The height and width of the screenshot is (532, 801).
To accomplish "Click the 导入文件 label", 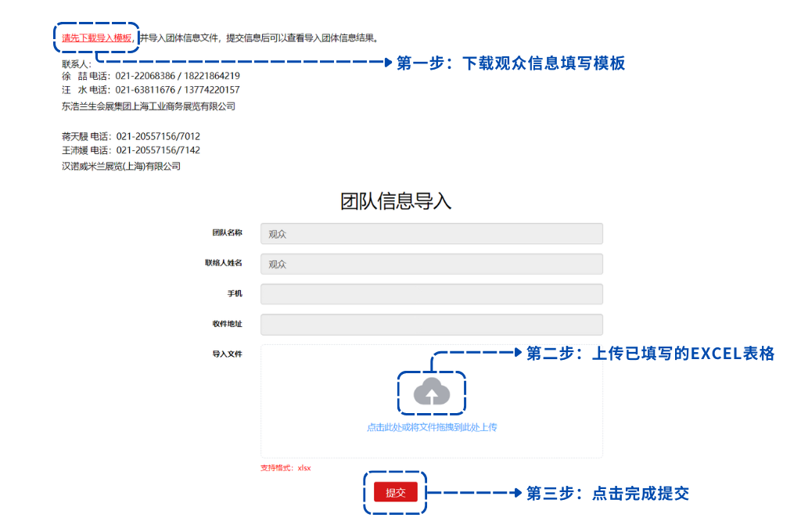I will [x=227, y=354].
